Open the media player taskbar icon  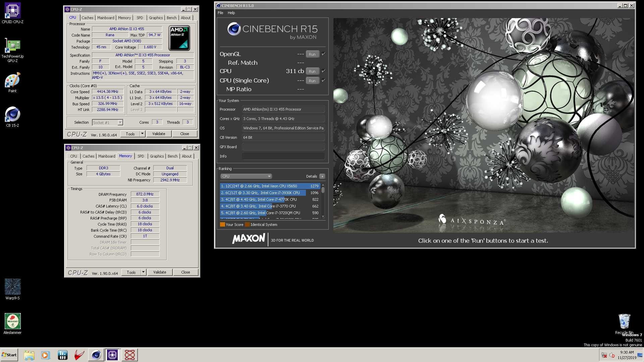(x=45, y=355)
